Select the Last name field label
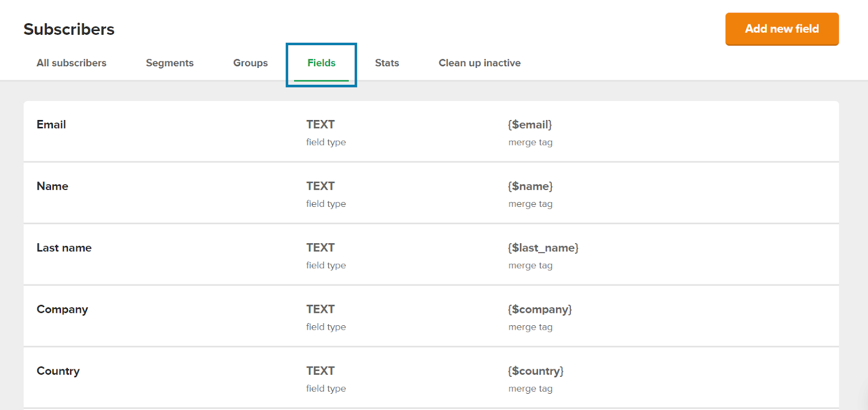Image resolution: width=868 pixels, height=410 pixels. point(64,248)
